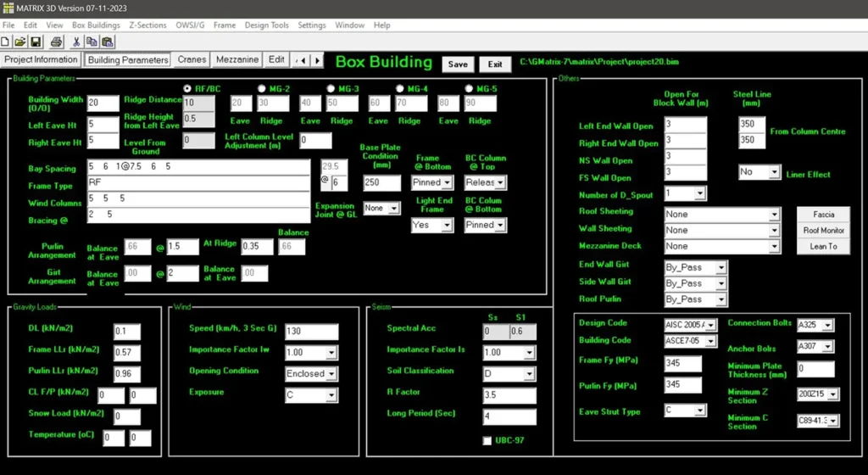Click the Save floppy disk toolbar icon
868x475 pixels.
click(x=36, y=42)
